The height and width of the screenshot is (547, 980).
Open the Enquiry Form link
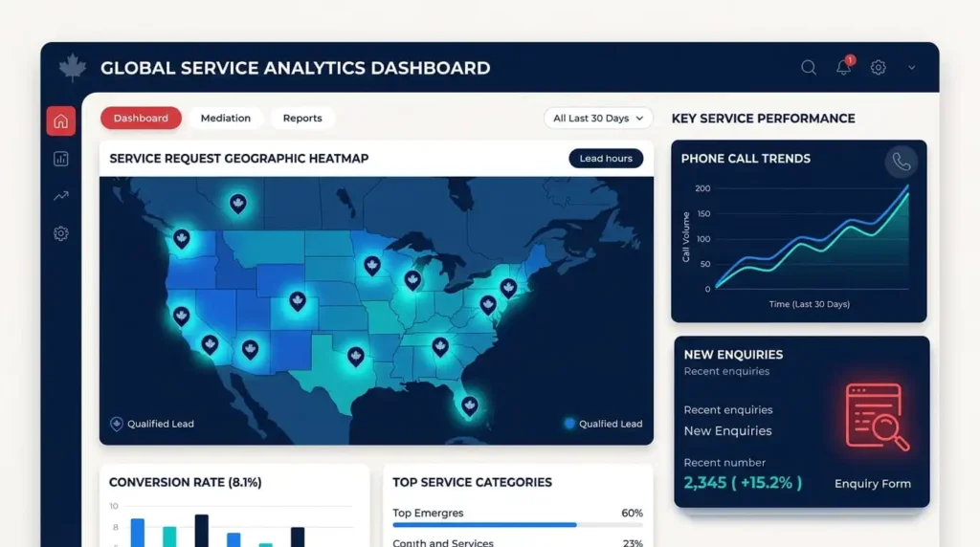pos(873,483)
